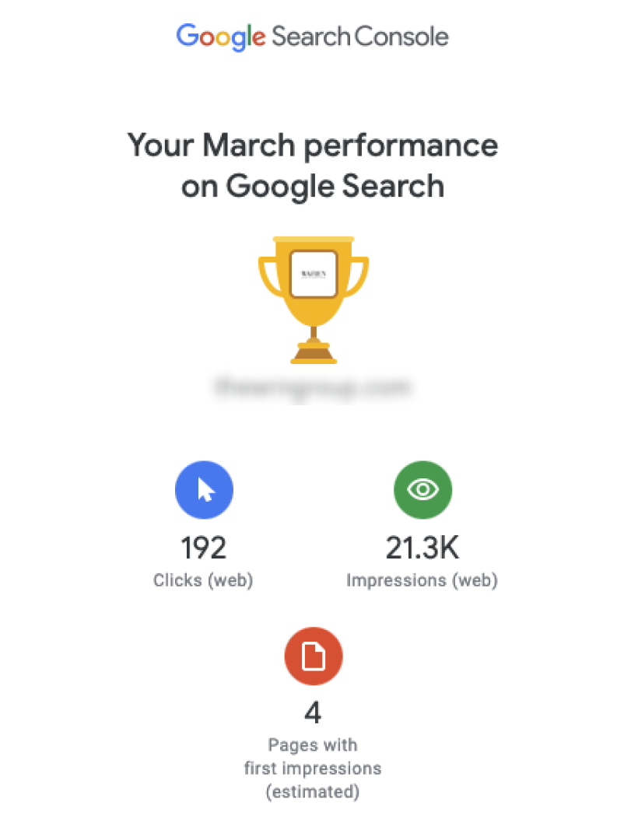Click the Clicks (web) label
Viewport: 638px width, 840px height.
(x=203, y=580)
